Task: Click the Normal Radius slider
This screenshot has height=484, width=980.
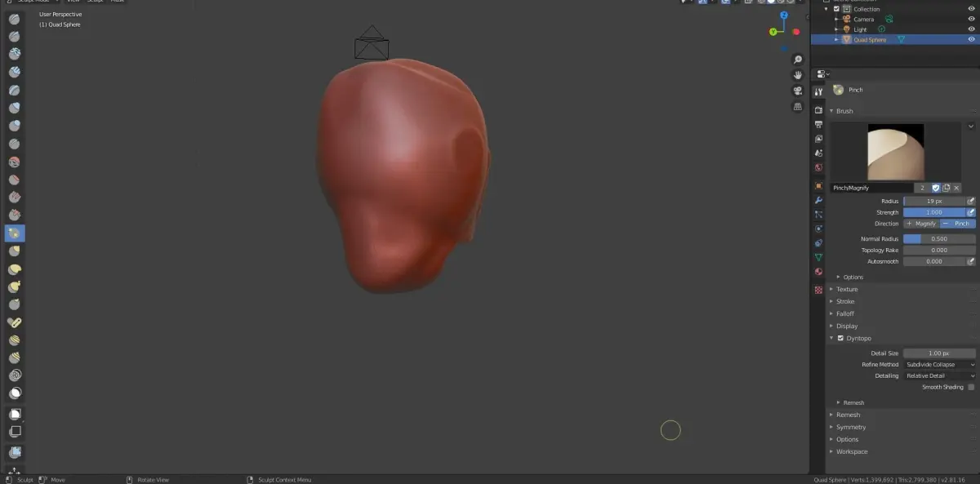Action: pos(939,239)
